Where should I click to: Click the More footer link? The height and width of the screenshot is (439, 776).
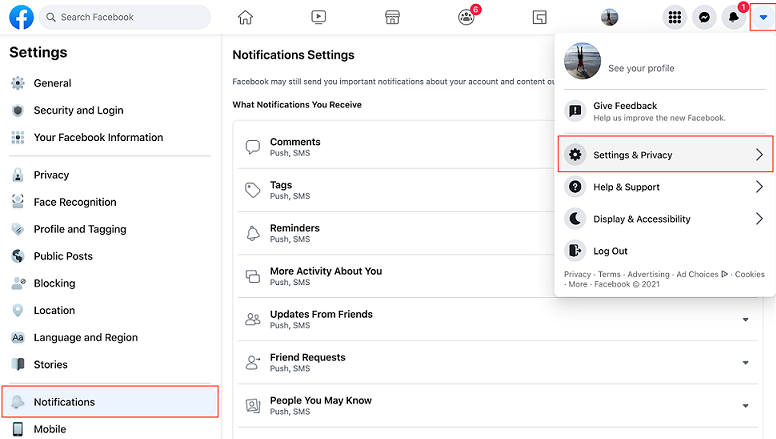[x=578, y=284]
